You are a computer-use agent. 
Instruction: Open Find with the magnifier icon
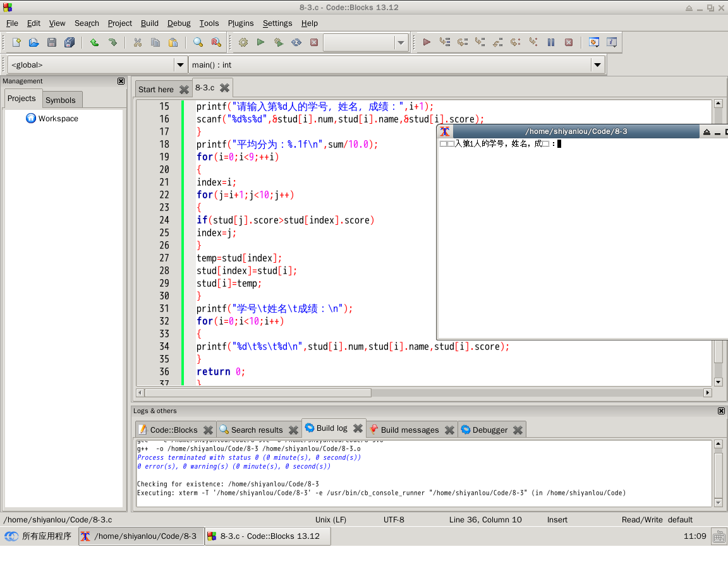198,43
